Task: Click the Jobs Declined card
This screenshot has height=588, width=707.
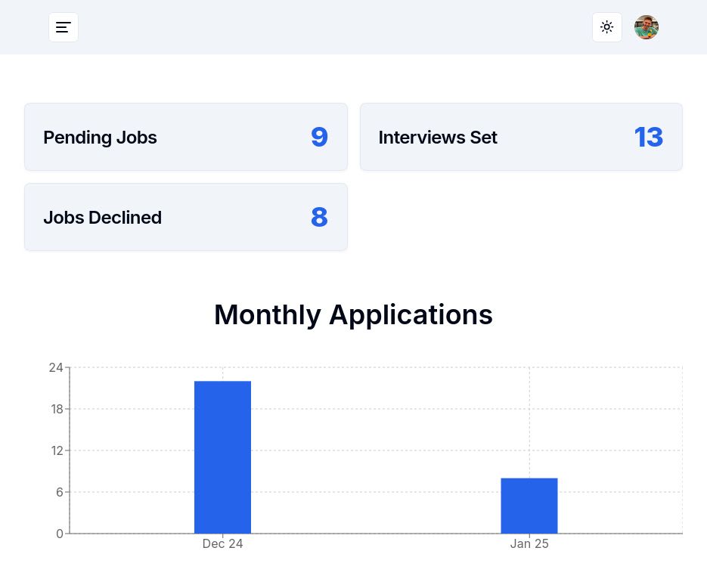Action: (186, 217)
